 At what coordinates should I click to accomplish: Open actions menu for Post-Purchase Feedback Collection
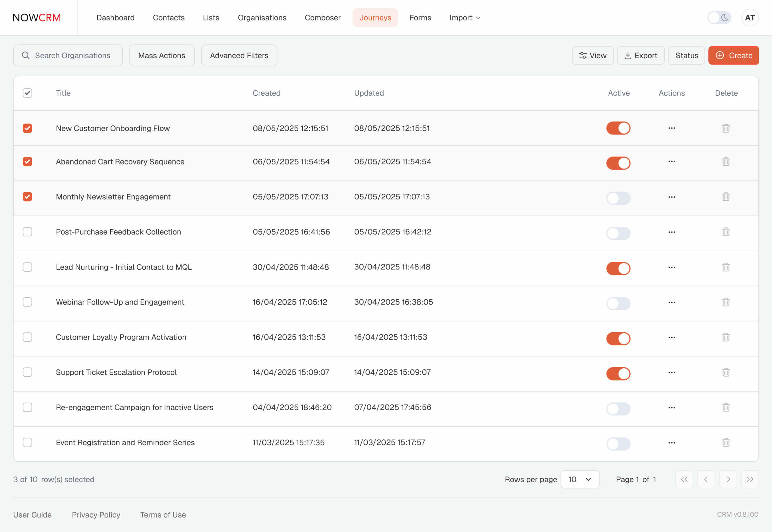click(672, 232)
